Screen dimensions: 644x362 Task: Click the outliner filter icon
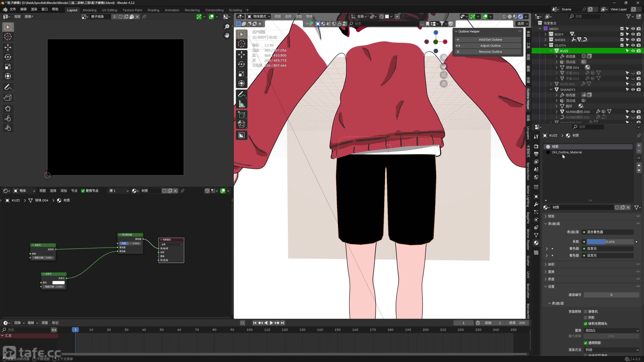(x=628, y=17)
